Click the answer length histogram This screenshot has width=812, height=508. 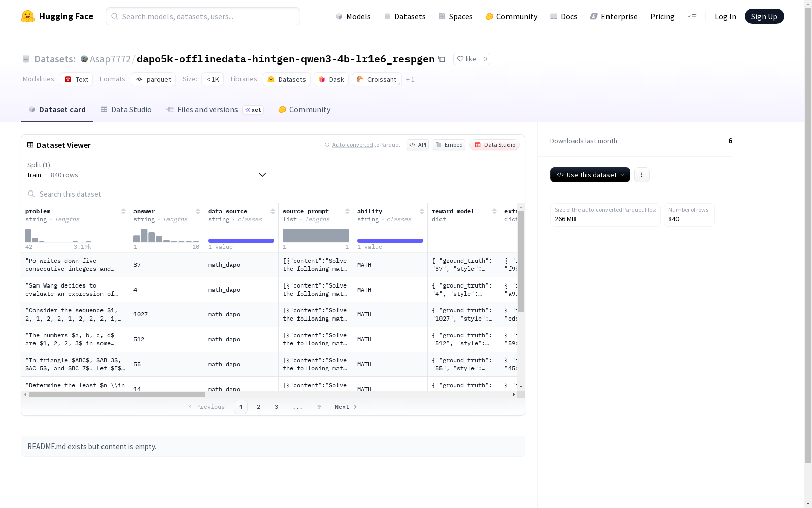point(166,235)
